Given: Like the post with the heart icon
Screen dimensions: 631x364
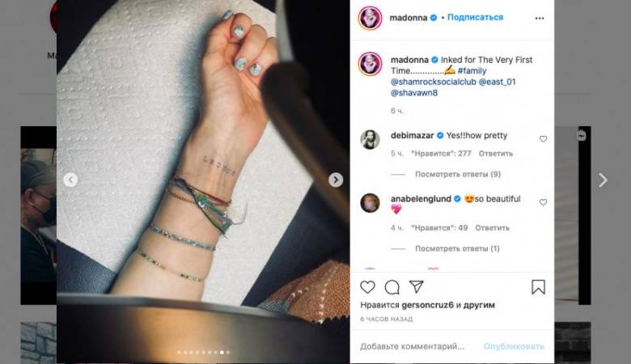Looking at the screenshot, I should point(367,287).
